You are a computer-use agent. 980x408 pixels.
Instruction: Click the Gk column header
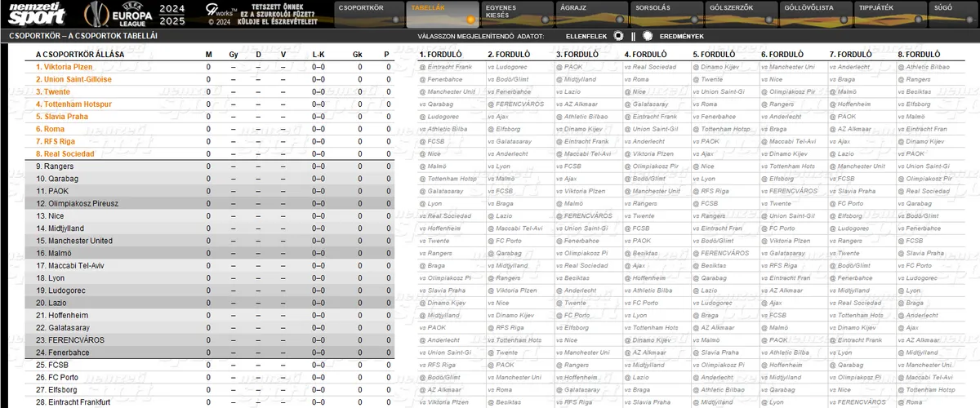(x=358, y=55)
